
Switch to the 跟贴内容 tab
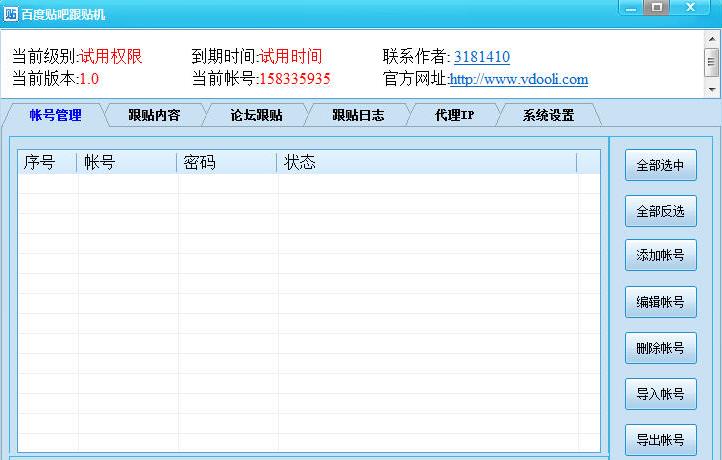(x=154, y=115)
